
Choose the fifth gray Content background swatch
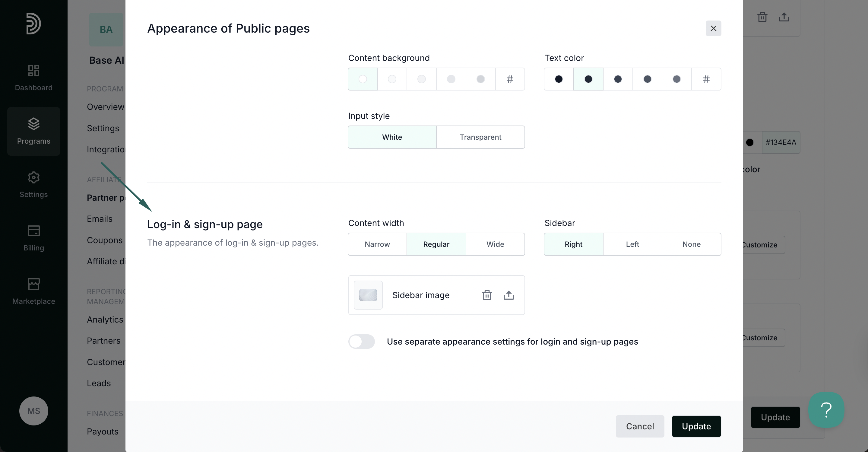click(x=480, y=79)
